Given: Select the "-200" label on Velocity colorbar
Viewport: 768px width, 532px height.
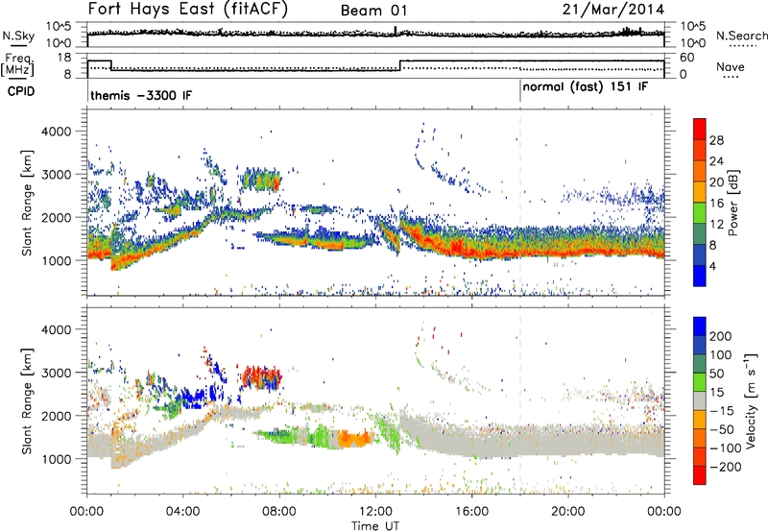Looking at the screenshot, I should (726, 467).
